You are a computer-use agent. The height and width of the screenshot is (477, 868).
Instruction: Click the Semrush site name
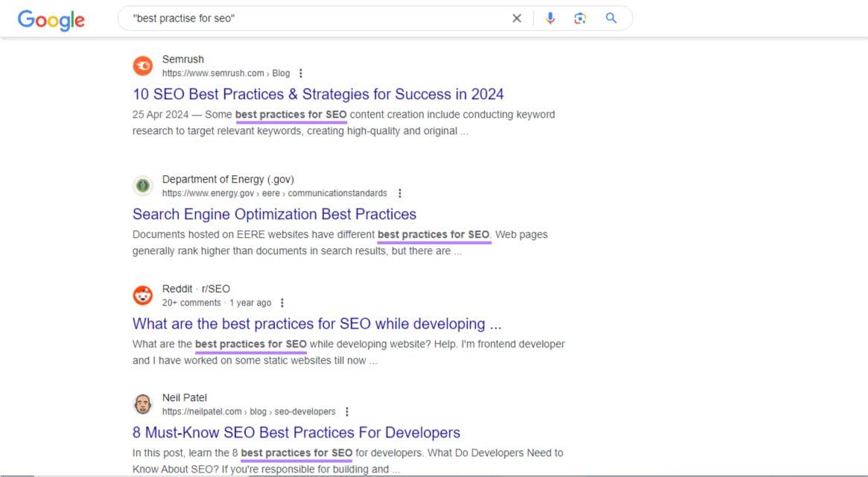pyautogui.click(x=183, y=60)
